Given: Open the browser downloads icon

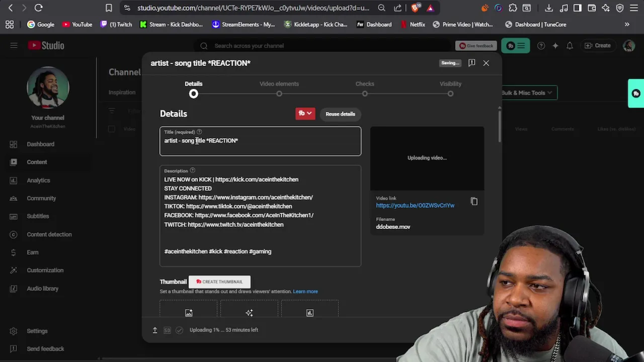Looking at the screenshot, I should 549,8.
